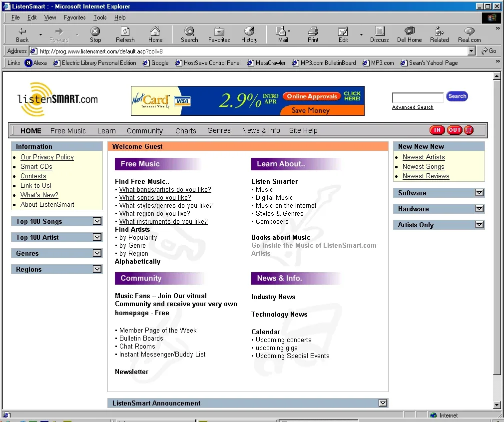Open the Newest Artists link
The width and height of the screenshot is (504, 422).
424,157
